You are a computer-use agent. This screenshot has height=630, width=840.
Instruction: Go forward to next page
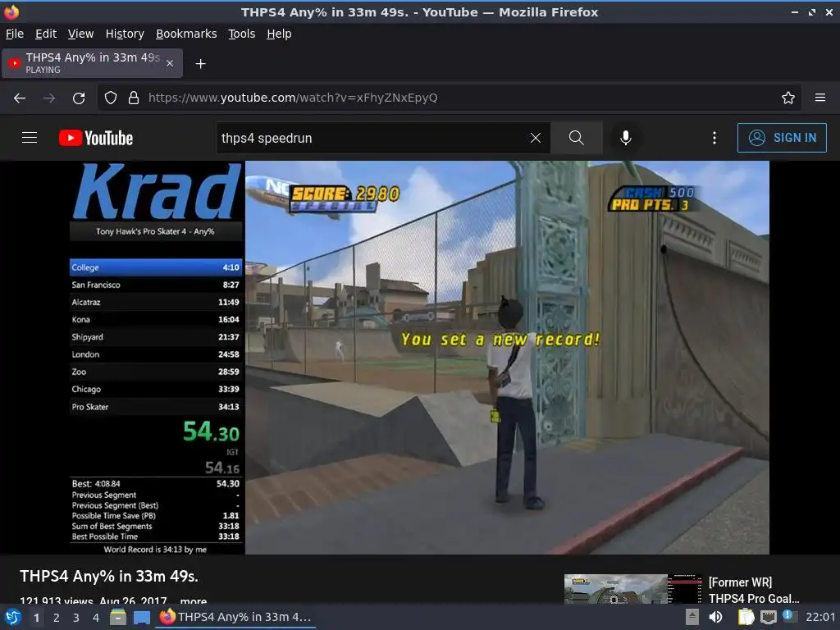(48, 98)
